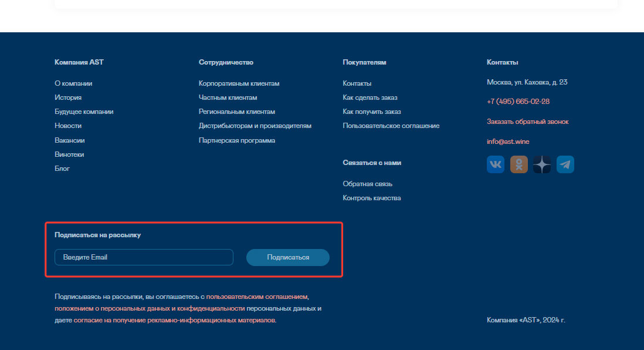Click address 'Москва, ул. Каховка, д. 23'
The image size is (644, 350).
pos(527,82)
